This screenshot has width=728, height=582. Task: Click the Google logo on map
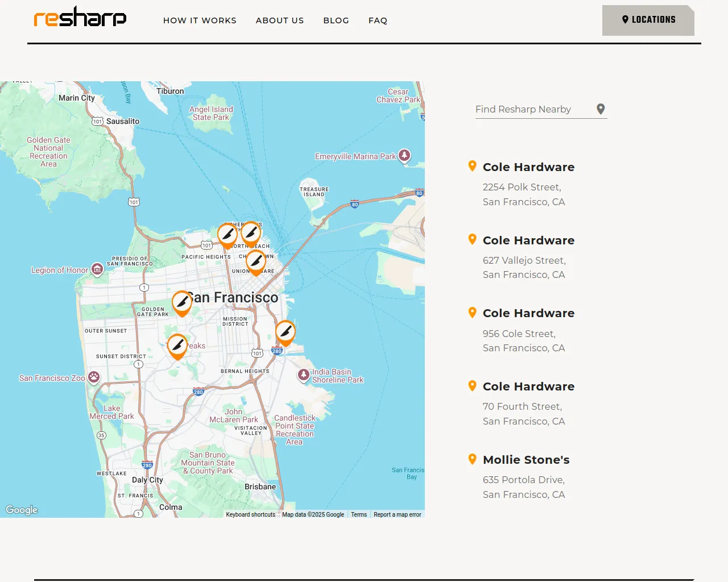pyautogui.click(x=22, y=510)
